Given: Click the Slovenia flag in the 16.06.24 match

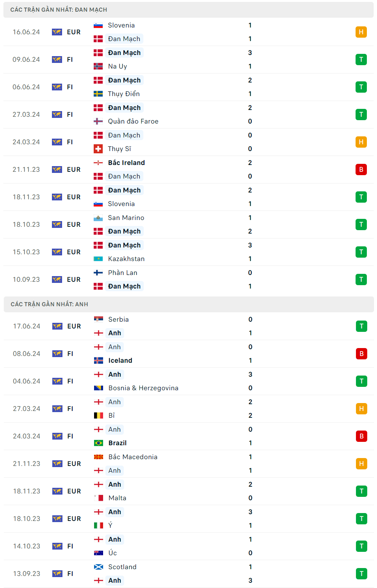Looking at the screenshot, I should point(98,25).
